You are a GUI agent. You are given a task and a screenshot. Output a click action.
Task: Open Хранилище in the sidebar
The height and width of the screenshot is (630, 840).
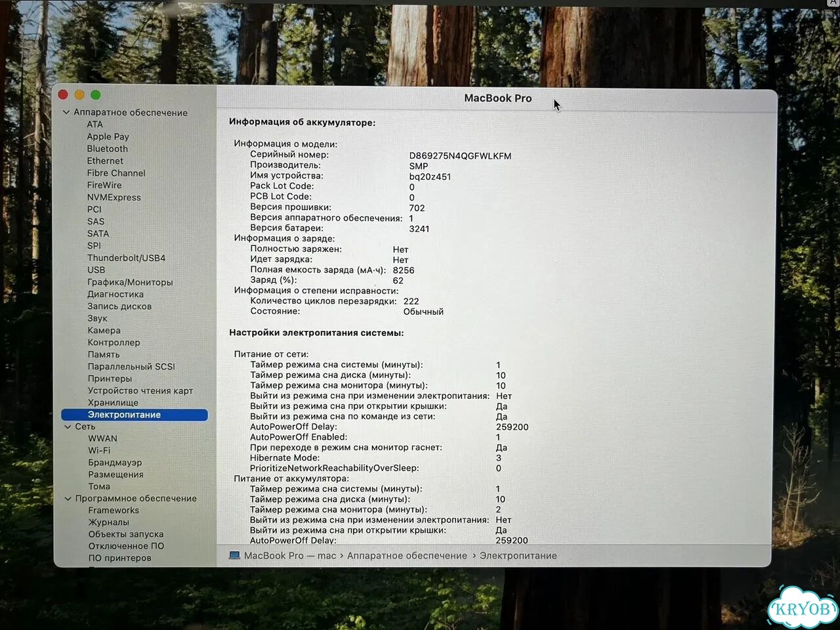click(x=113, y=403)
